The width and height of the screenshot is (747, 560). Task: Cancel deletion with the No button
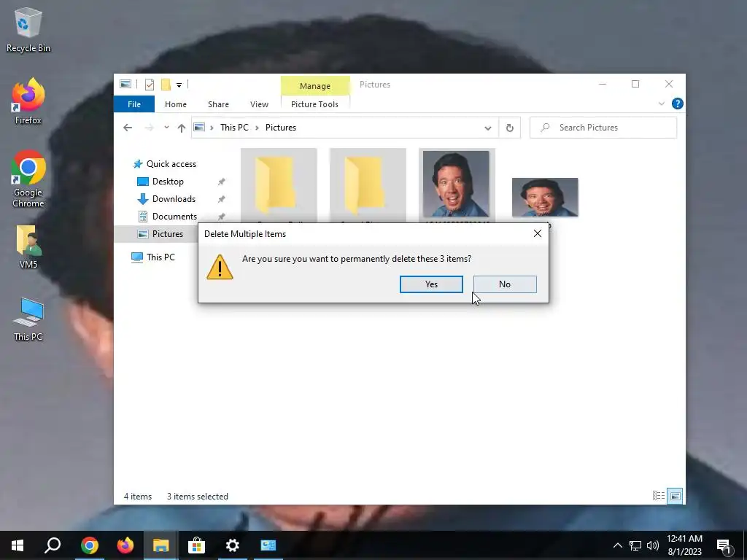505,284
